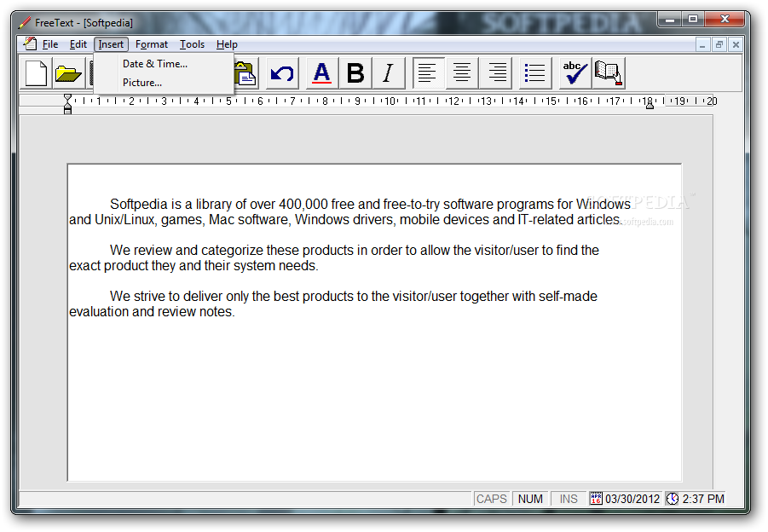Minimize the FreeText application window

(670, 20)
